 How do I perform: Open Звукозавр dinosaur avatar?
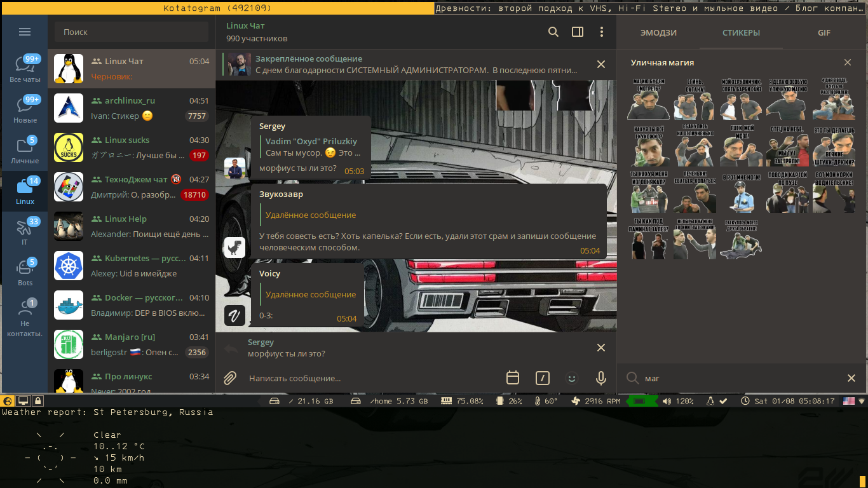pyautogui.click(x=235, y=247)
